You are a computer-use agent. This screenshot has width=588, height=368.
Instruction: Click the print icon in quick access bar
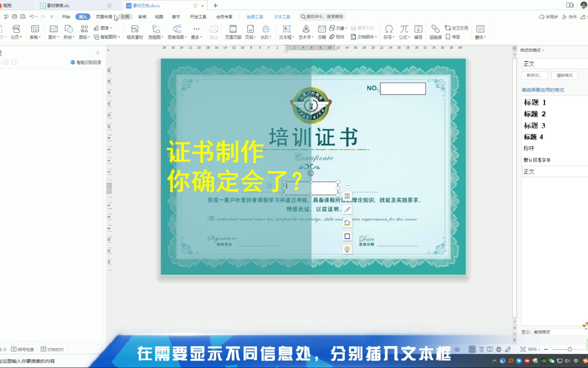[x=14, y=17]
